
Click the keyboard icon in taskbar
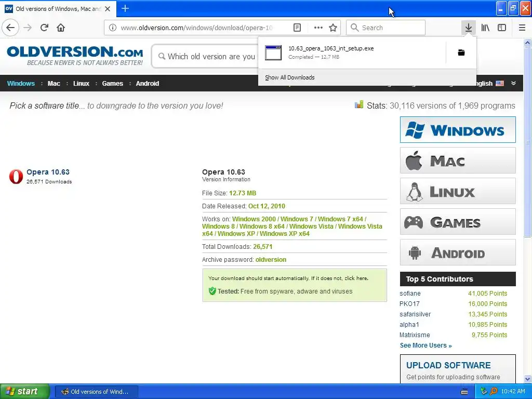coord(464,392)
